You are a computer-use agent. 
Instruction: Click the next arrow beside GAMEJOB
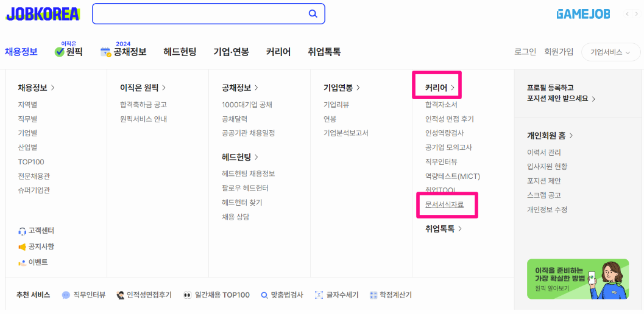point(636,14)
